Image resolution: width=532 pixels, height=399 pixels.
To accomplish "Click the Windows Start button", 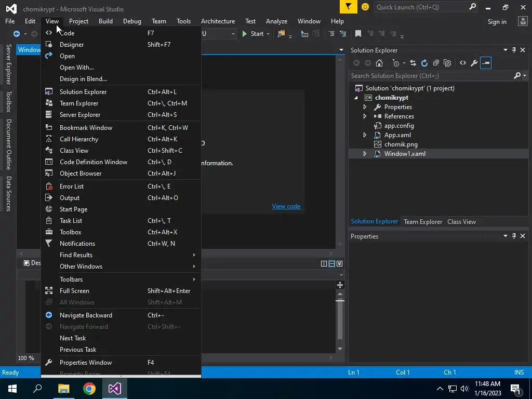I will click(12, 389).
